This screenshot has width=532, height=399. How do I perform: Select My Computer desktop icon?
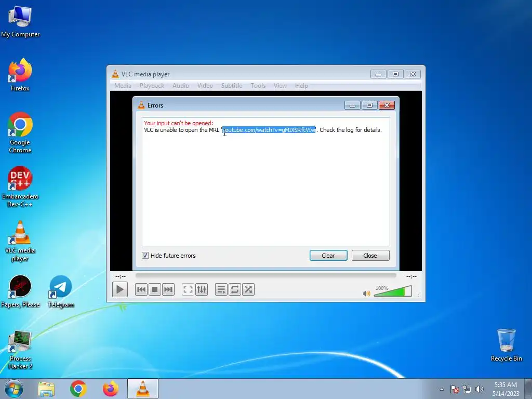click(20, 22)
